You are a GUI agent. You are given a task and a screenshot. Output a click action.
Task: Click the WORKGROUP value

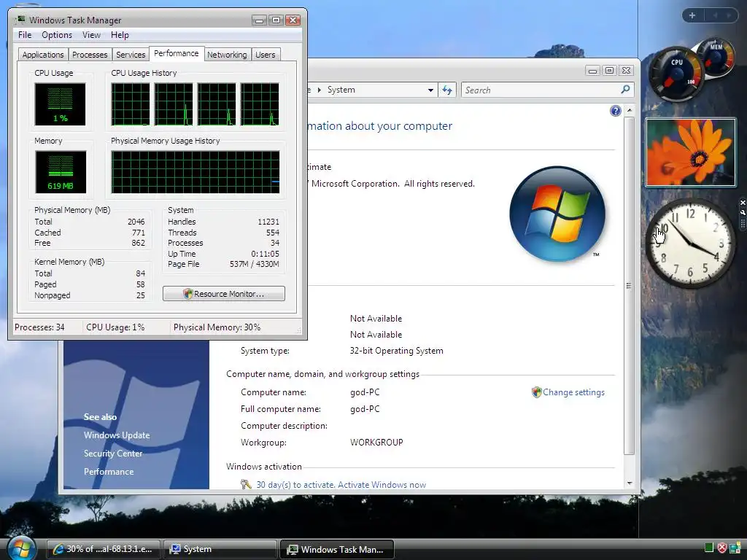(376, 442)
